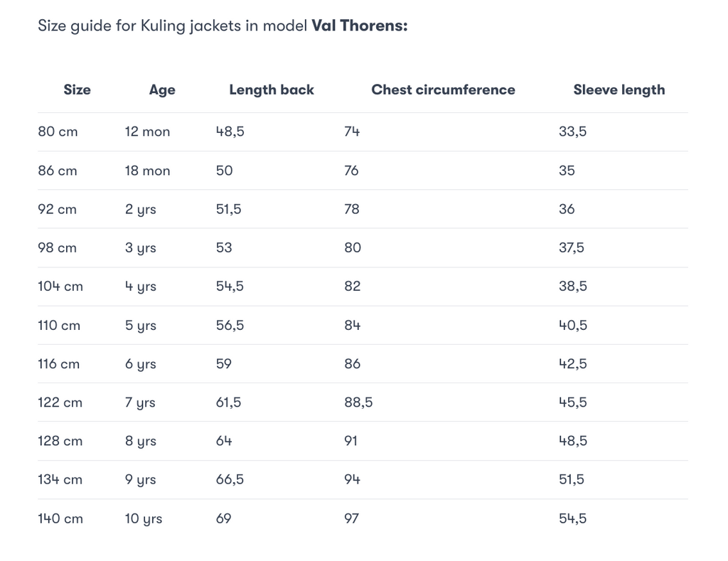The image size is (728, 561).
Task: Click the Age column header
Action: (162, 90)
